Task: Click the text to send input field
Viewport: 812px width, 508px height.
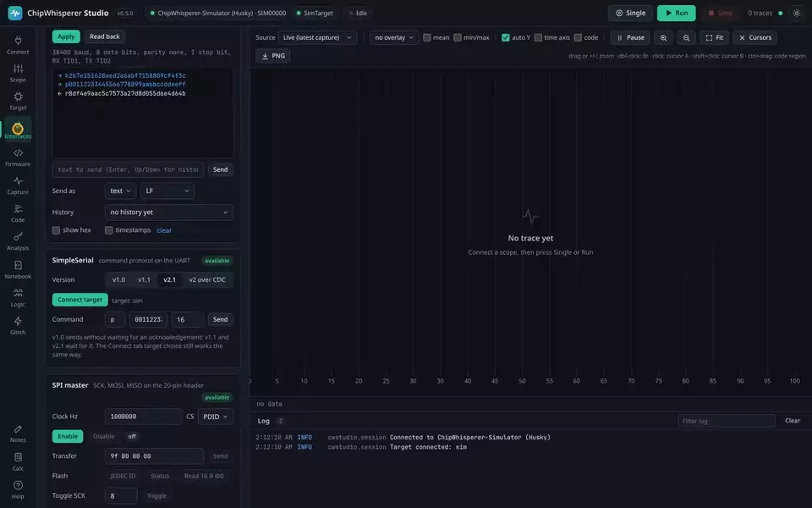Action: coord(128,169)
